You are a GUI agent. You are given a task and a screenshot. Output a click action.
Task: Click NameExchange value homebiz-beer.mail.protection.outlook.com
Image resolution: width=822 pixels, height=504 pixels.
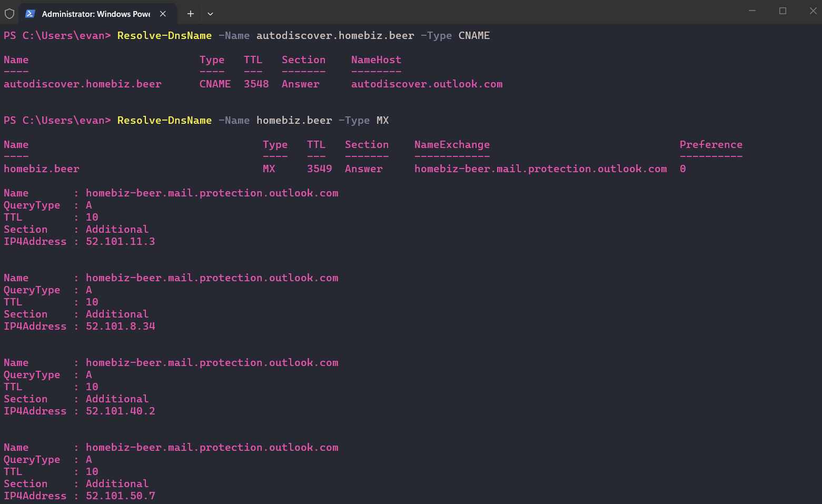coord(541,169)
